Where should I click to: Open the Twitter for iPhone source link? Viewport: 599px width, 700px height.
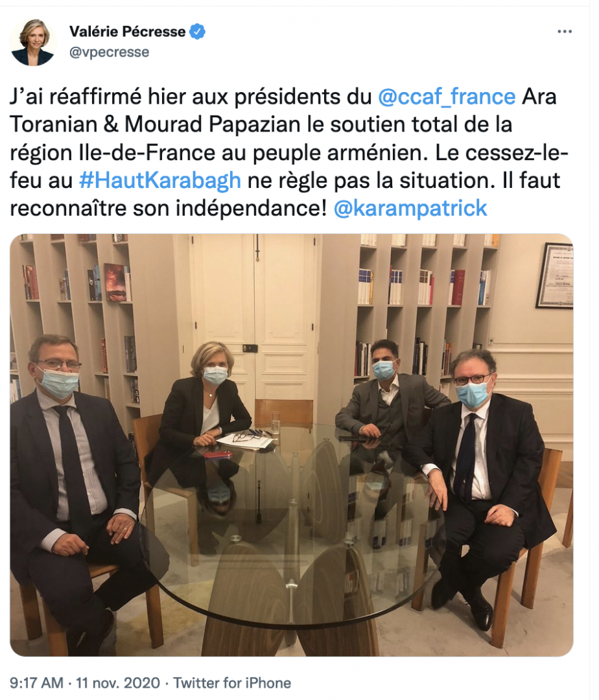(x=232, y=683)
